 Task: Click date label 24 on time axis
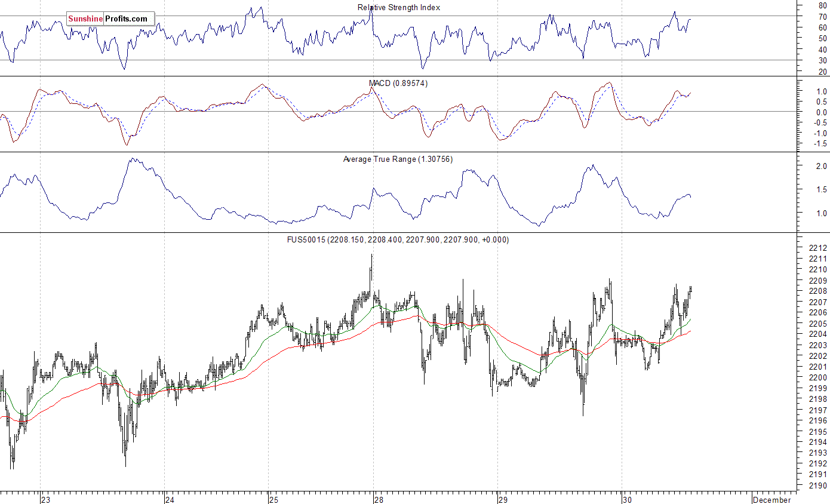pos(170,499)
